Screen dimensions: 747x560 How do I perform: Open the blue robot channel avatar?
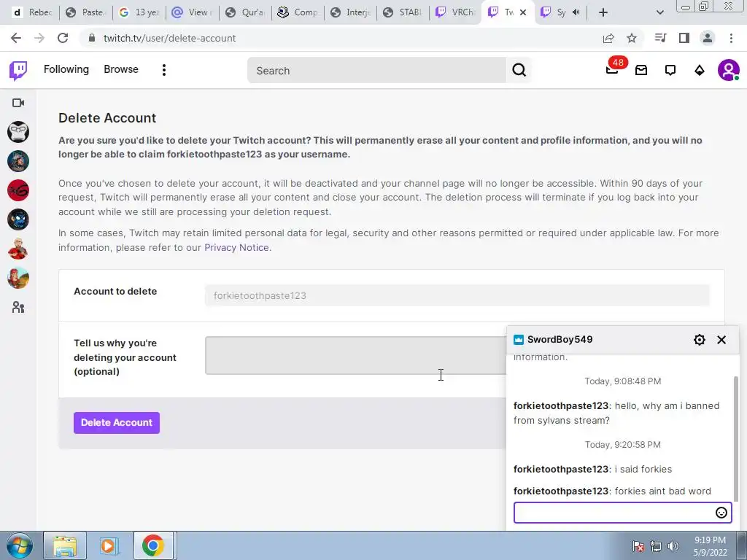pos(18,219)
